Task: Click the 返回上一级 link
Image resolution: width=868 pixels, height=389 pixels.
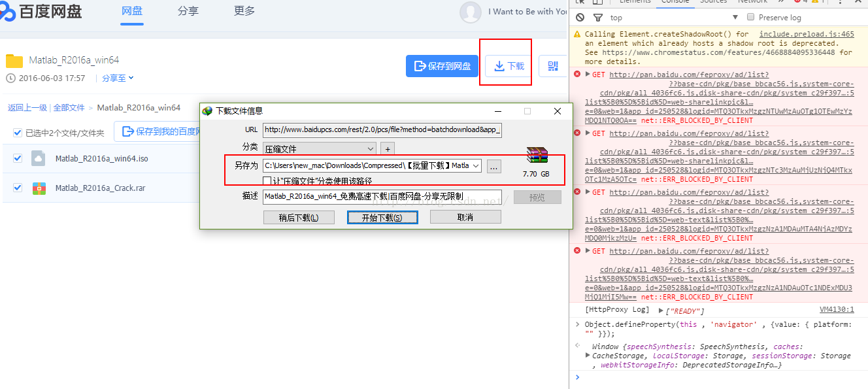Action: (x=27, y=108)
